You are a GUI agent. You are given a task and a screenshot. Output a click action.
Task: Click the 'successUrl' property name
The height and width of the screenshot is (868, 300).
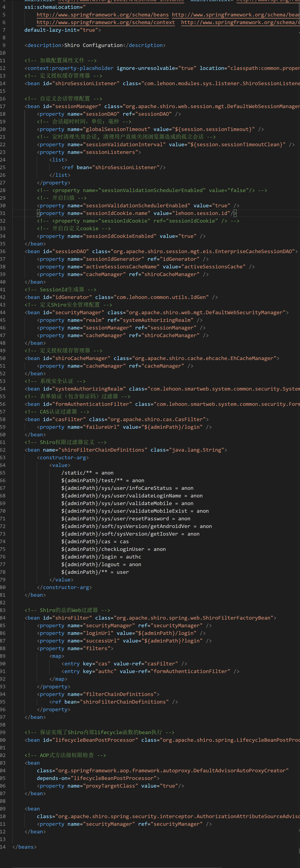click(101, 641)
